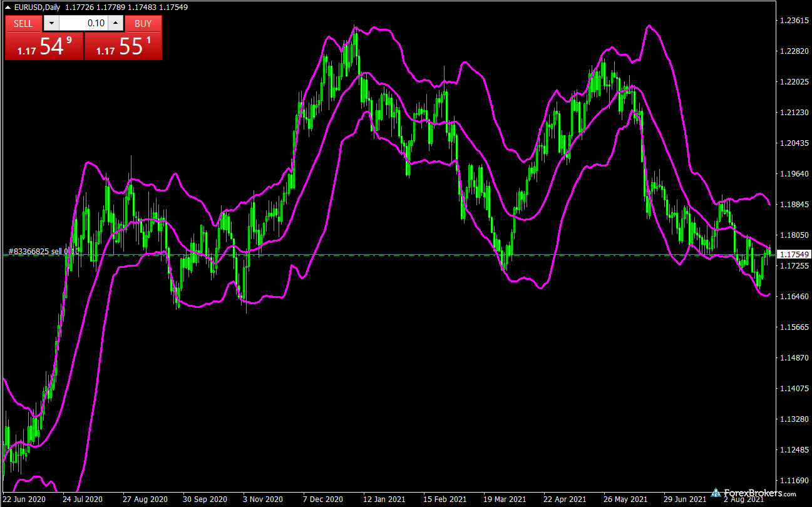
Task: Click the SELL button
Action: pyautogui.click(x=23, y=23)
